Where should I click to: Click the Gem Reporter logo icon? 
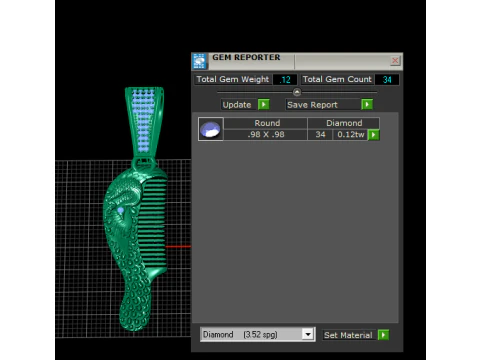200,61
